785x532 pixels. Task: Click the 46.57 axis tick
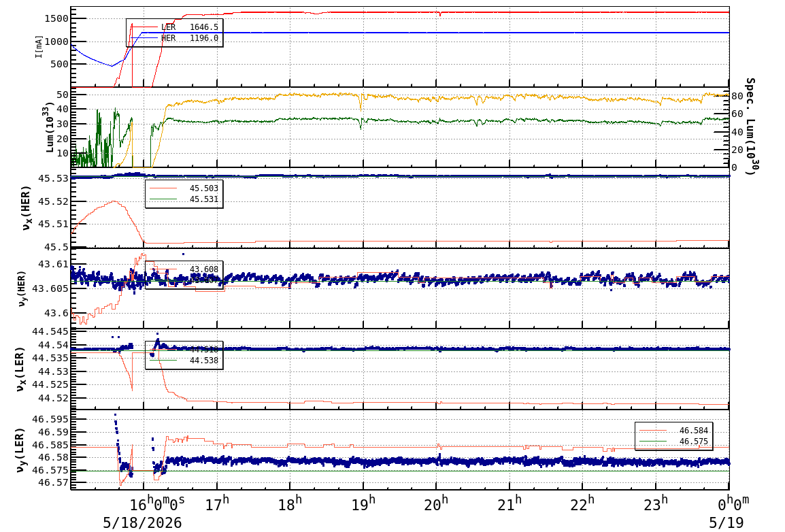pos(53,483)
